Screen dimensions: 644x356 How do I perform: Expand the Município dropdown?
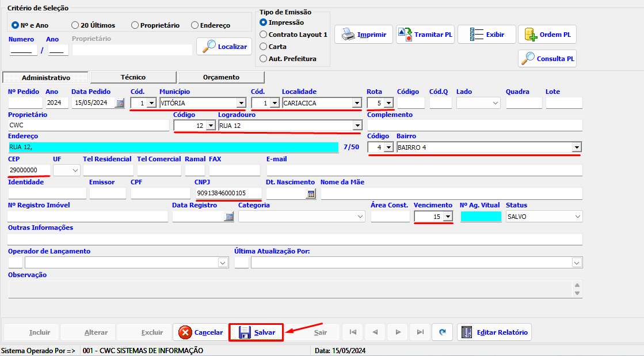click(241, 103)
